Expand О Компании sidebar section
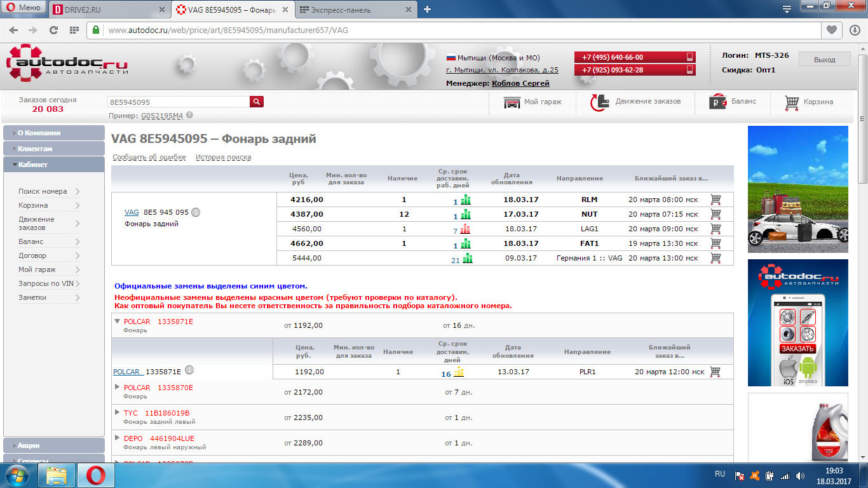 54,133
